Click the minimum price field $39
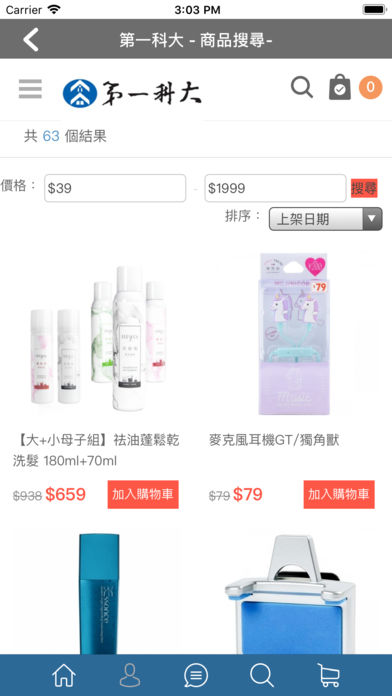 click(x=115, y=188)
